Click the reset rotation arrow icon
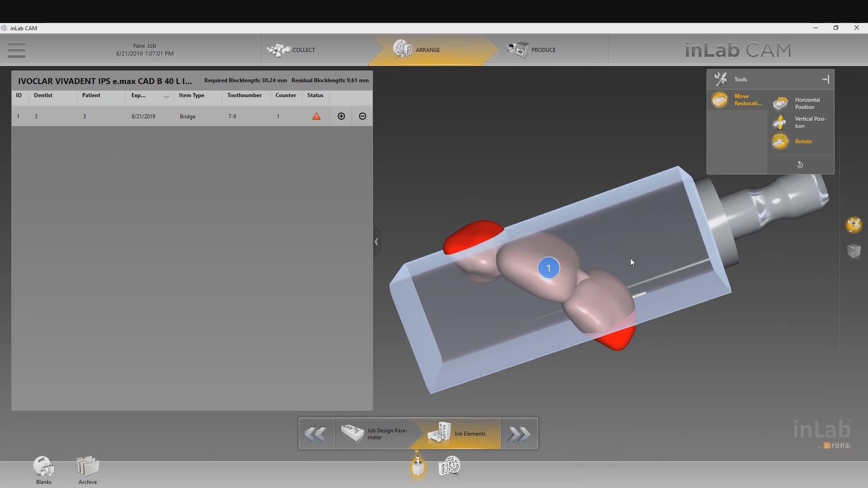The width and height of the screenshot is (868, 488). click(x=800, y=165)
